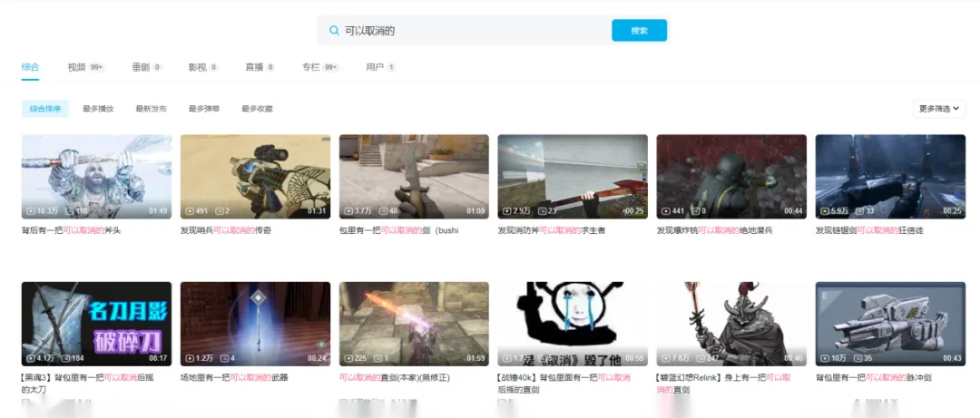Click danmaku icon on the 绝地潜兵 video
This screenshot has height=418, width=980.
coord(696,211)
